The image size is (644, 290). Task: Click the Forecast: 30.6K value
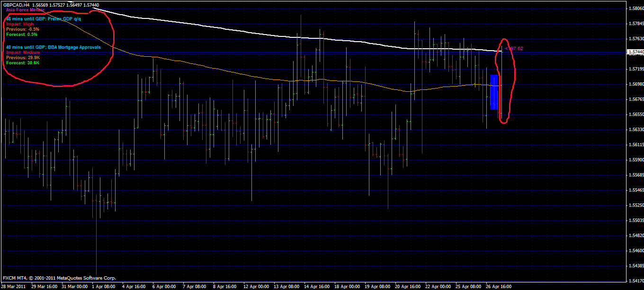(x=23, y=63)
